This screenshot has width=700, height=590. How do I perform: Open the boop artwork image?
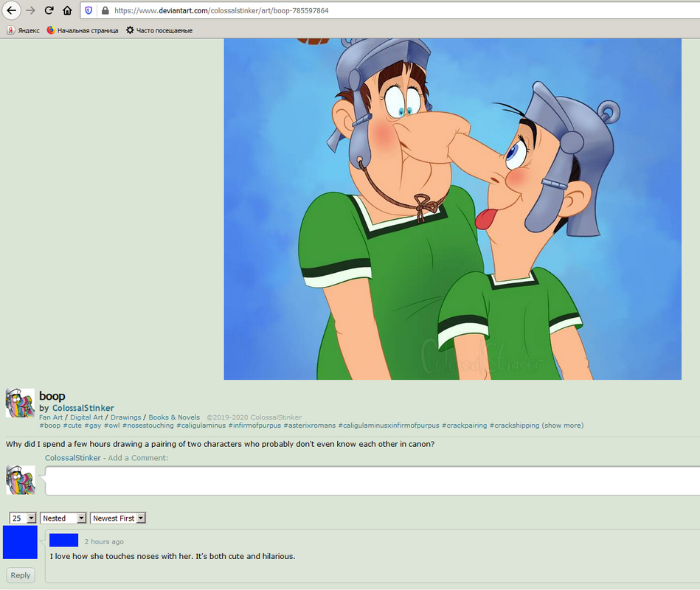[452, 209]
